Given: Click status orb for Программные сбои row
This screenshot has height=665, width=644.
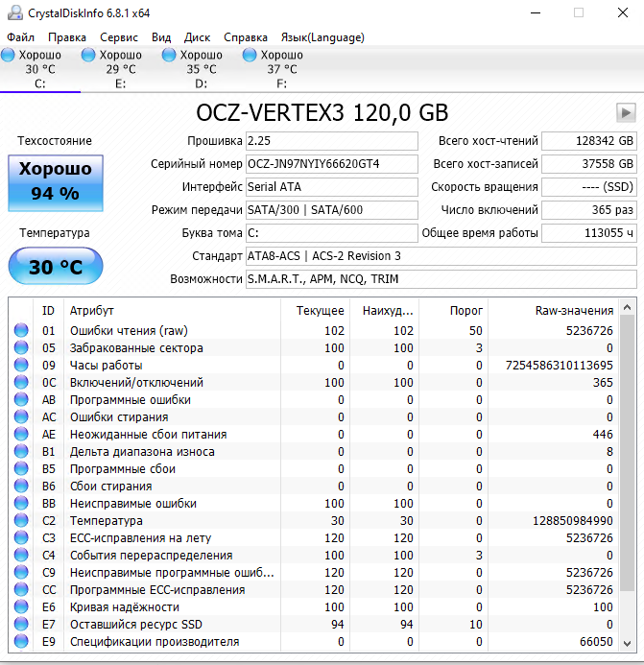Looking at the screenshot, I should pyautogui.click(x=21, y=468).
